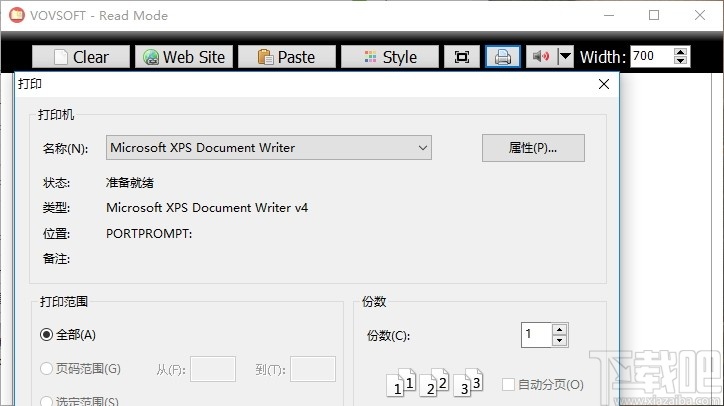Close the 打印 dialog
The height and width of the screenshot is (406, 724).
[x=603, y=84]
